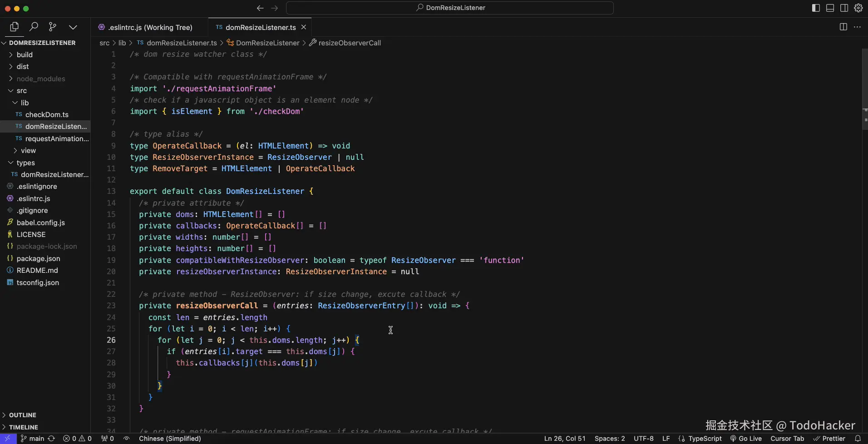Open the settings gear in title bar
This screenshot has height=444, width=868.
tap(858, 8)
